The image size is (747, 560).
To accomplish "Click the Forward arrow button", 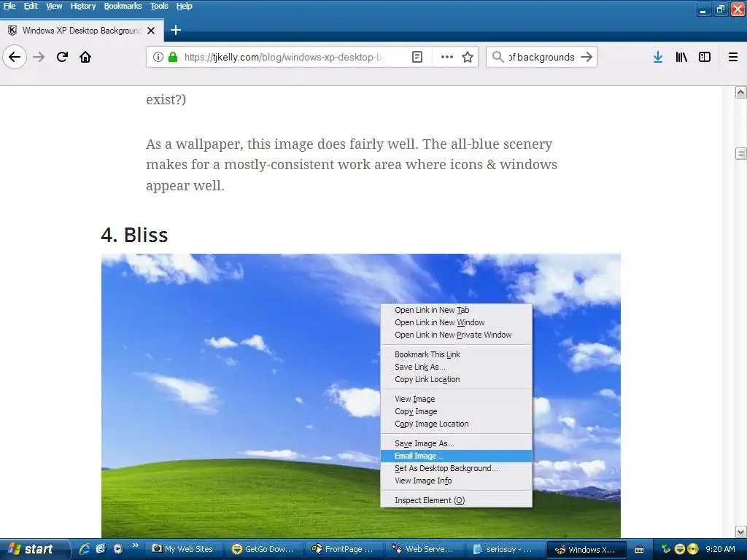I will 39,57.
